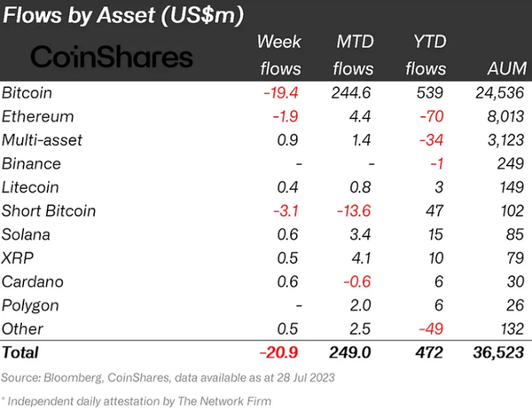Select the Bitcoin row label
Image resolution: width=532 pixels, height=418 pixels.
tap(27, 92)
